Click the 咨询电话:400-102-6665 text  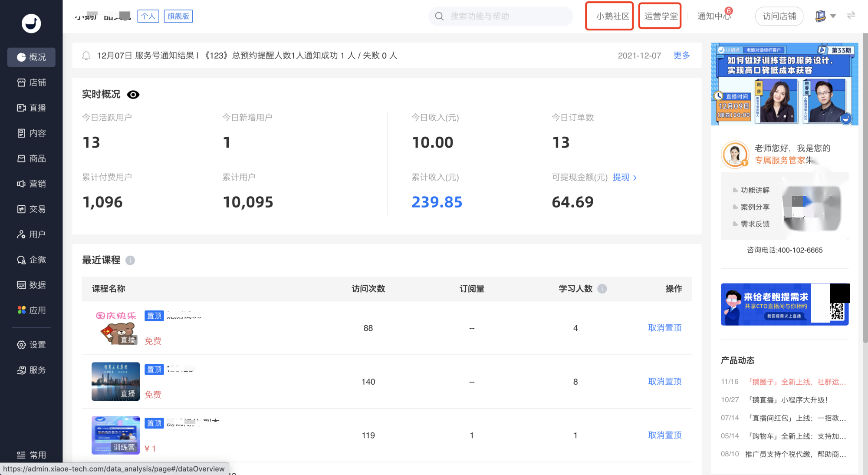[784, 250]
